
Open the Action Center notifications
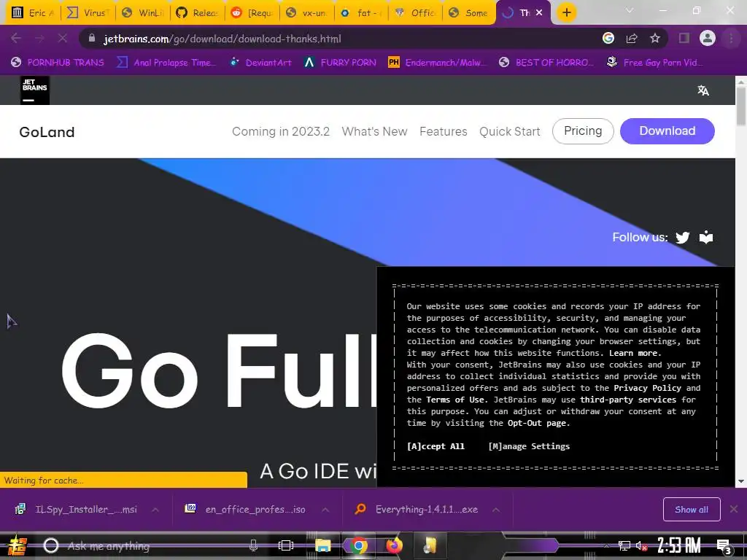(724, 546)
